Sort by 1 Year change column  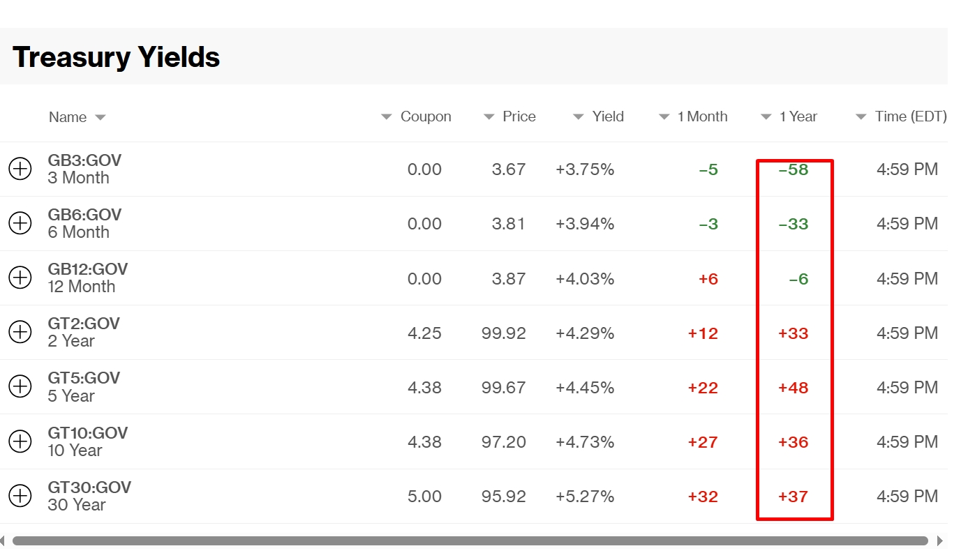[x=789, y=116]
